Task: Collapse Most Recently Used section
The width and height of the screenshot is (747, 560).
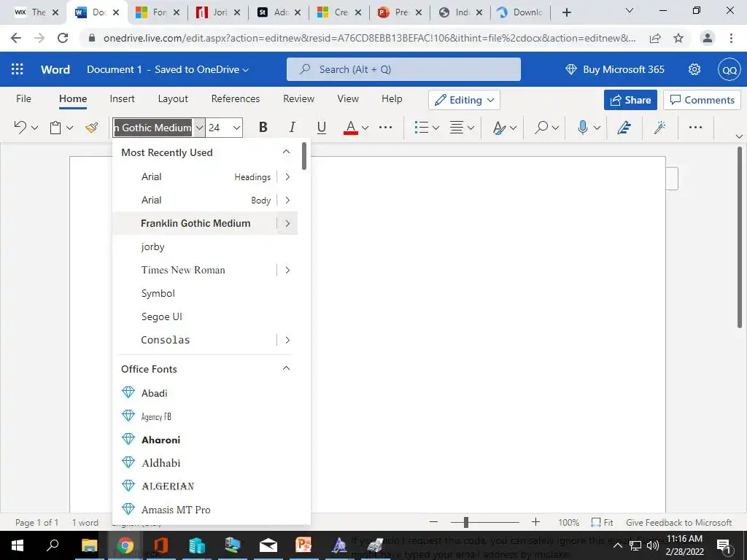Action: (286, 152)
